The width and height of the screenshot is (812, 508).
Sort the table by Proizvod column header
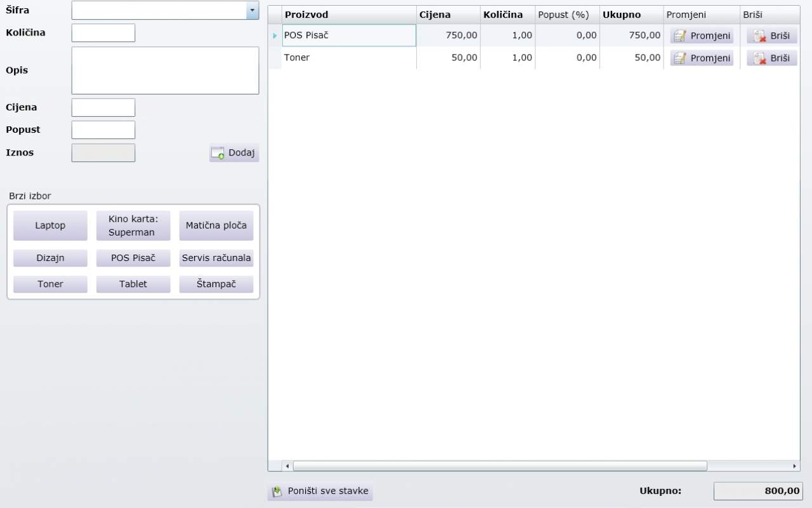pyautogui.click(x=349, y=15)
